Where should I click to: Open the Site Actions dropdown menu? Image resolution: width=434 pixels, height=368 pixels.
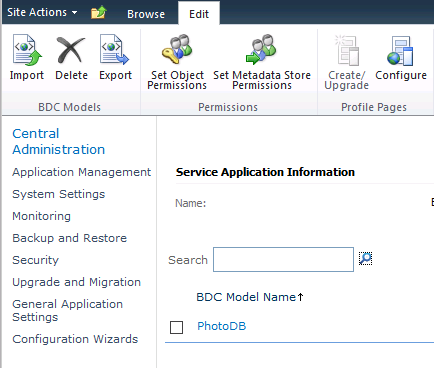coord(42,12)
